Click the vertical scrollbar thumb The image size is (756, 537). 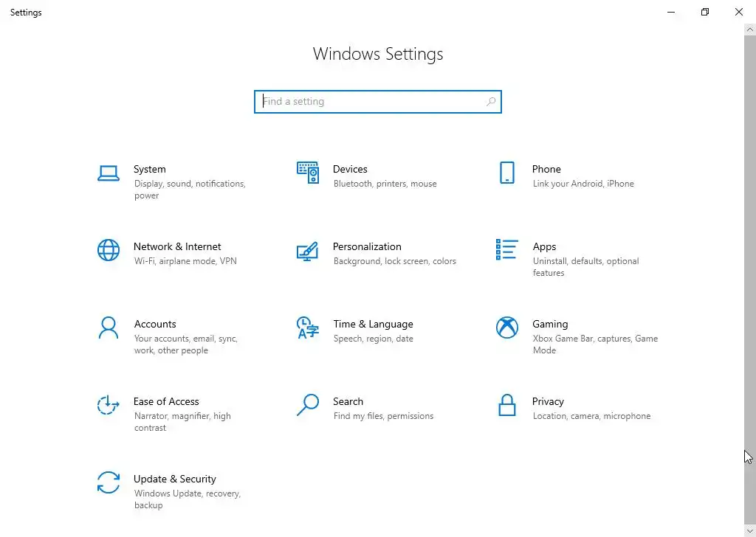(x=750, y=280)
